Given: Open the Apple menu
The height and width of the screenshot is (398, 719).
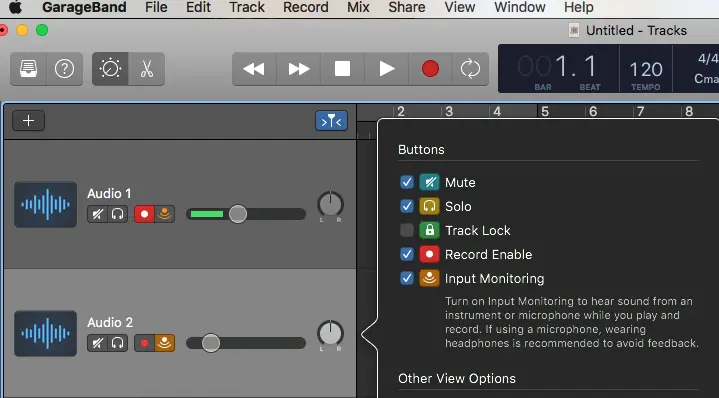Looking at the screenshot, I should (x=15, y=7).
